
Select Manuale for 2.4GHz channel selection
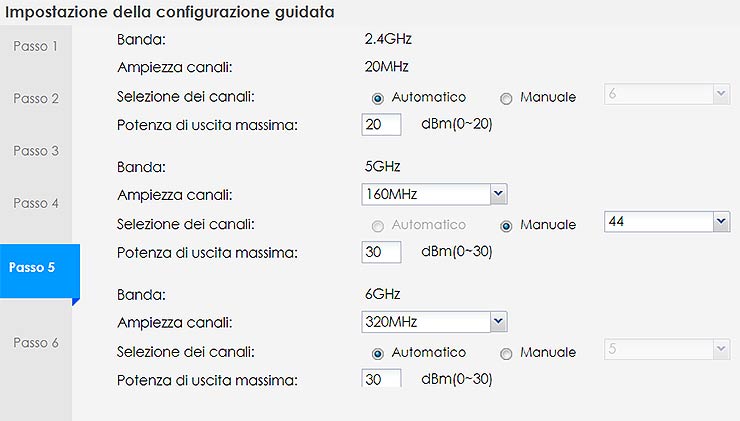pyautogui.click(x=506, y=98)
